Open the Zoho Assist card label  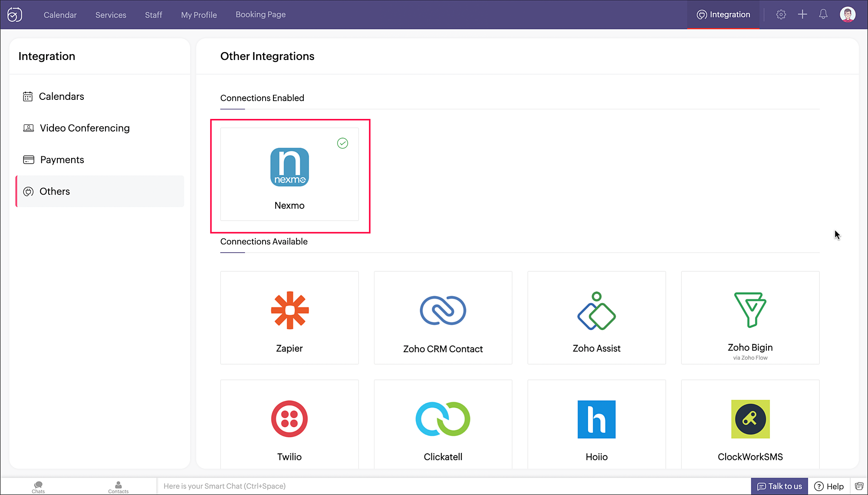(596, 348)
